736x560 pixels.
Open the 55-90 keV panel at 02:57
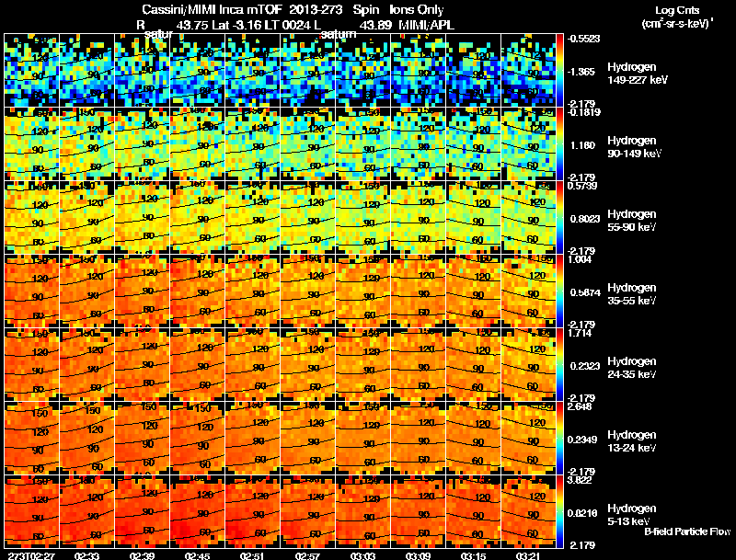point(307,217)
